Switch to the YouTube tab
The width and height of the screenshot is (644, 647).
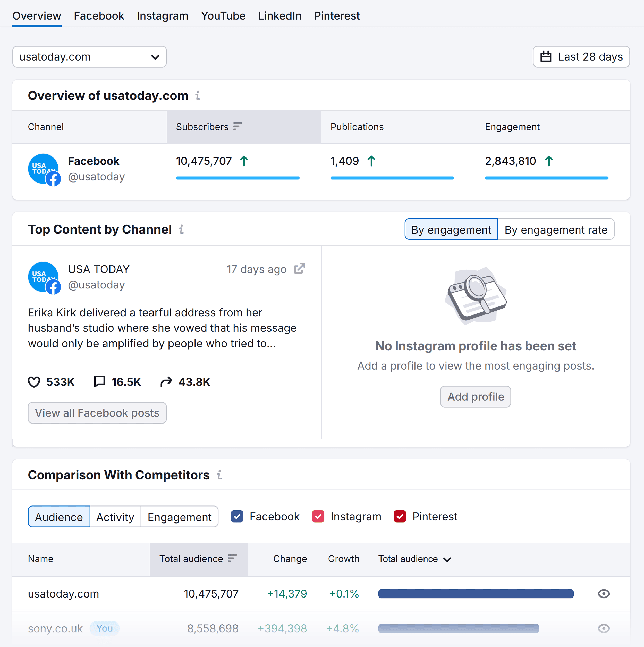[223, 15]
